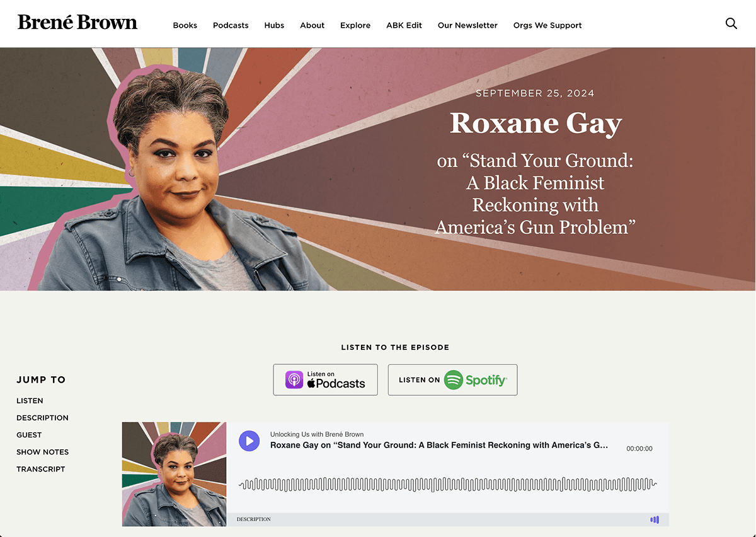The height and width of the screenshot is (537, 756).
Task: Listen on Apple Podcasts button
Action: point(325,380)
